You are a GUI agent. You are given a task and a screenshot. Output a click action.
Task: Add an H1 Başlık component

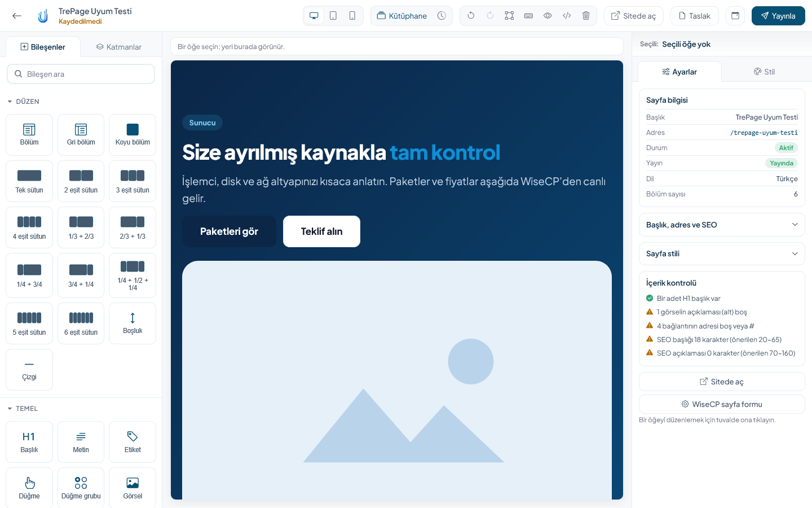click(x=29, y=442)
